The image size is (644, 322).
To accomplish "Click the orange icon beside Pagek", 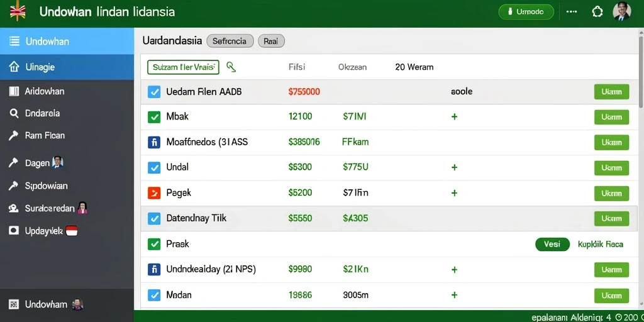I will click(x=154, y=192).
